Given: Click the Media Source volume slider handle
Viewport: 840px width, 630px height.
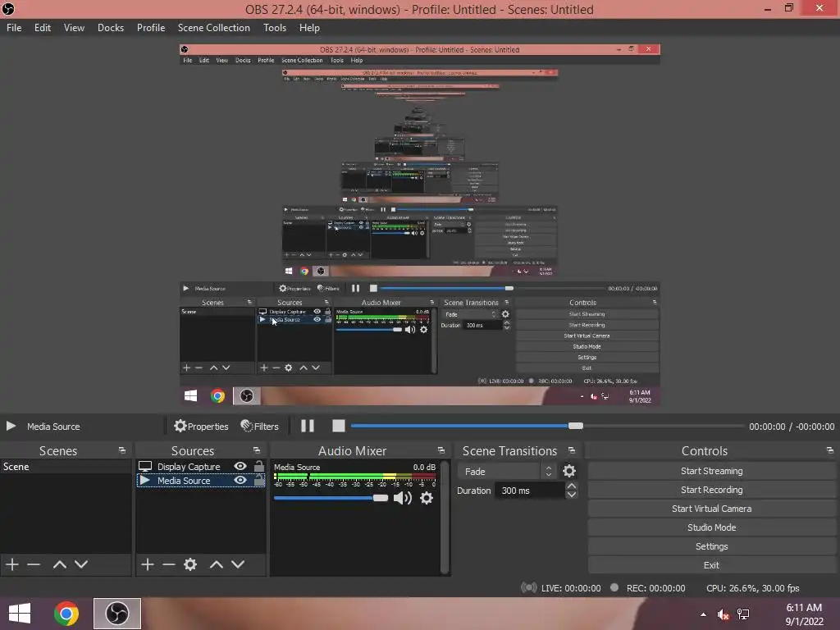Looking at the screenshot, I should tap(381, 498).
